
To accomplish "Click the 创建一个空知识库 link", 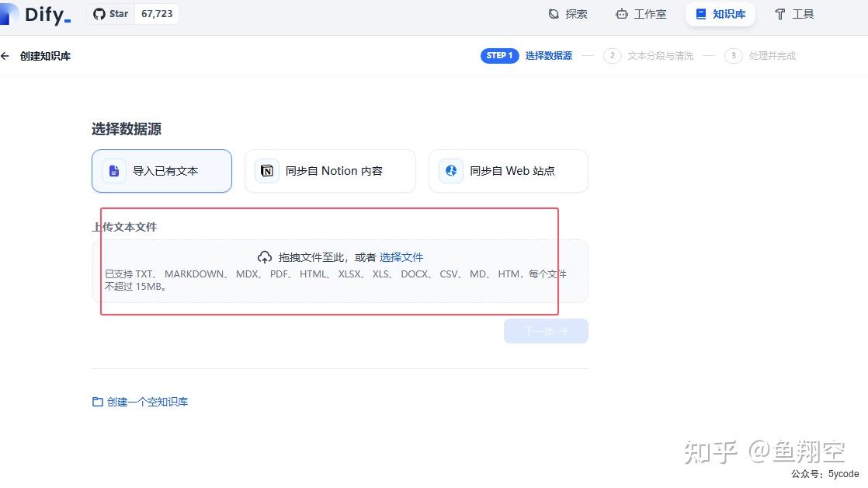I will tap(148, 401).
